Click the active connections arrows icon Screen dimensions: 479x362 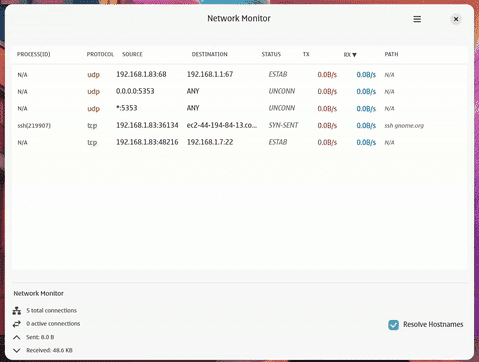(17, 324)
